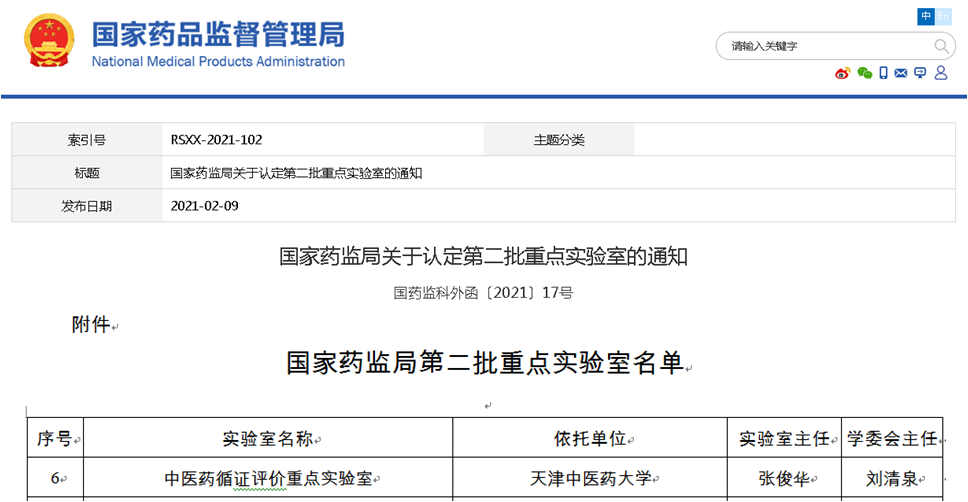Click the mobile phone icon
Screen dimensions: 968x502
point(883,73)
